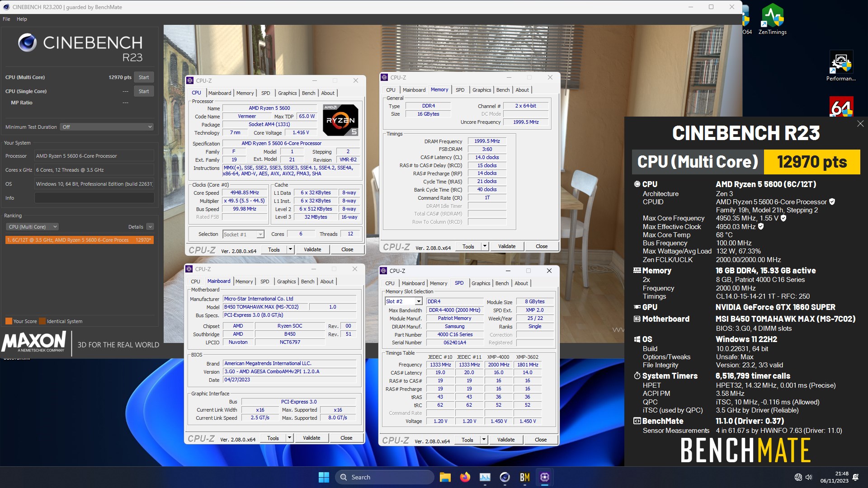Open Memory tab in CPU-Z Mainboard window
868x488 pixels.
[x=244, y=282]
